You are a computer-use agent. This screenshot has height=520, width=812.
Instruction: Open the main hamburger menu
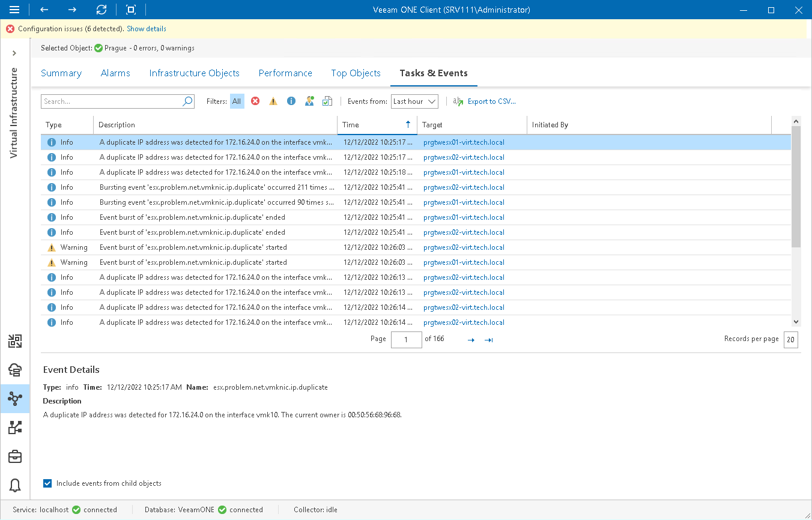coord(15,10)
